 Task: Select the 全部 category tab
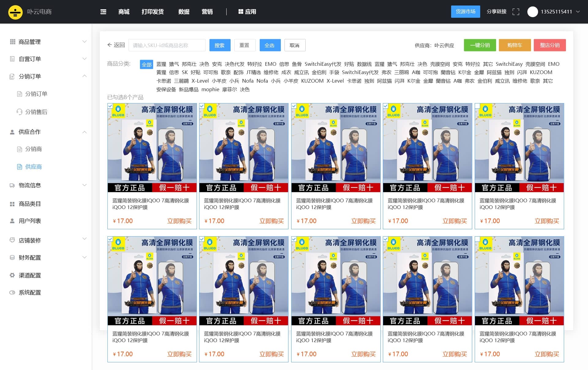click(146, 65)
